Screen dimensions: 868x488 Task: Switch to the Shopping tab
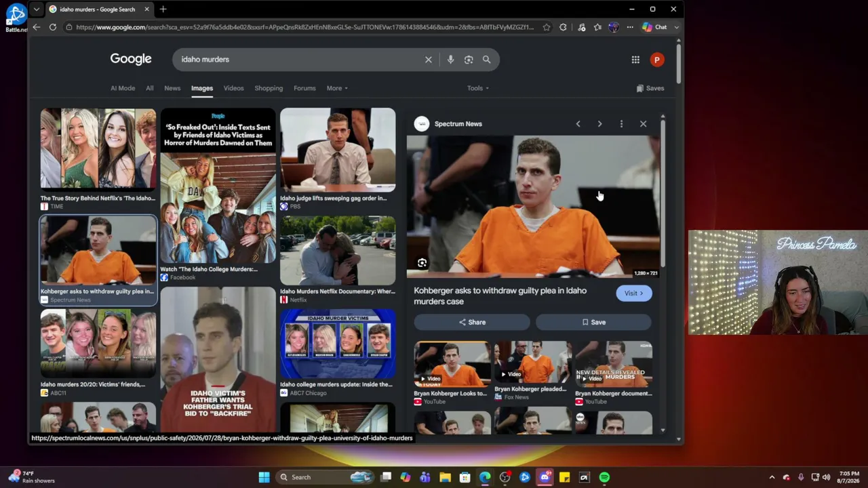coord(269,88)
